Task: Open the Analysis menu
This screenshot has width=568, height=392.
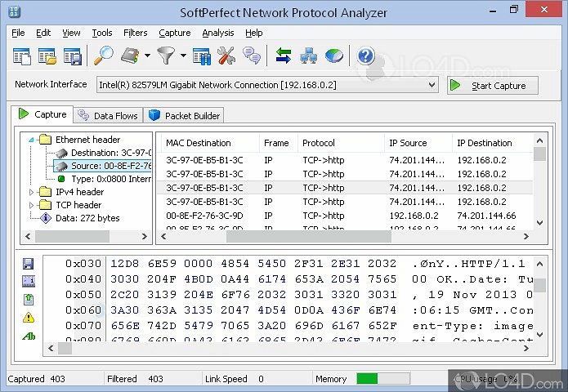Action: pyautogui.click(x=217, y=33)
